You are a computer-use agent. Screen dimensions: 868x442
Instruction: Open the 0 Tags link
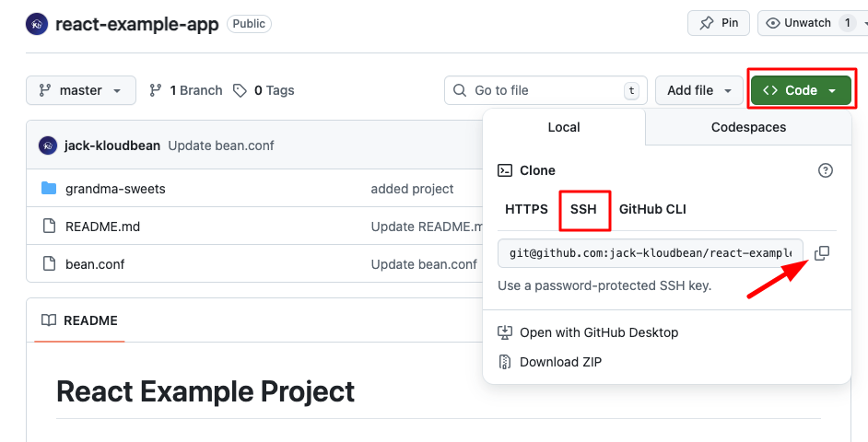click(264, 90)
